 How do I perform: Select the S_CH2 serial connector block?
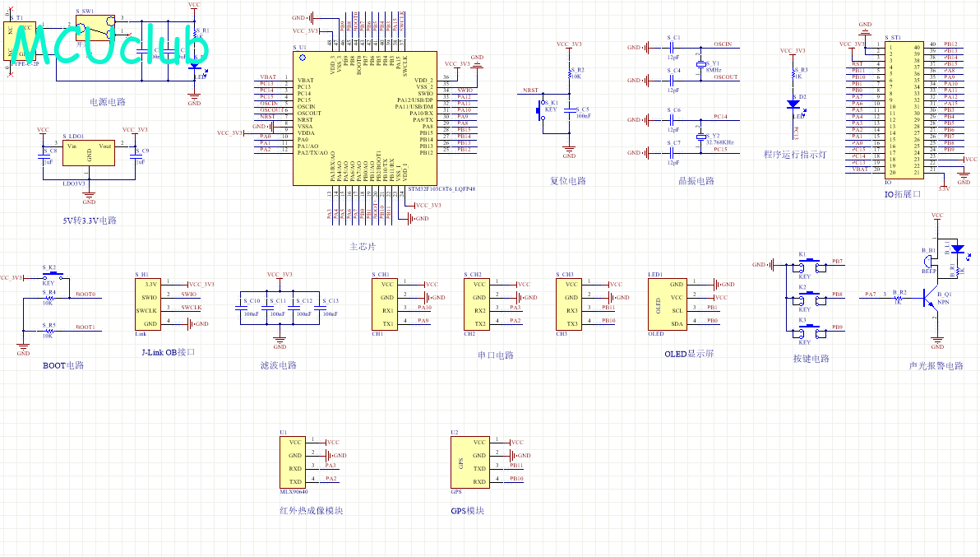pyautogui.click(x=477, y=304)
